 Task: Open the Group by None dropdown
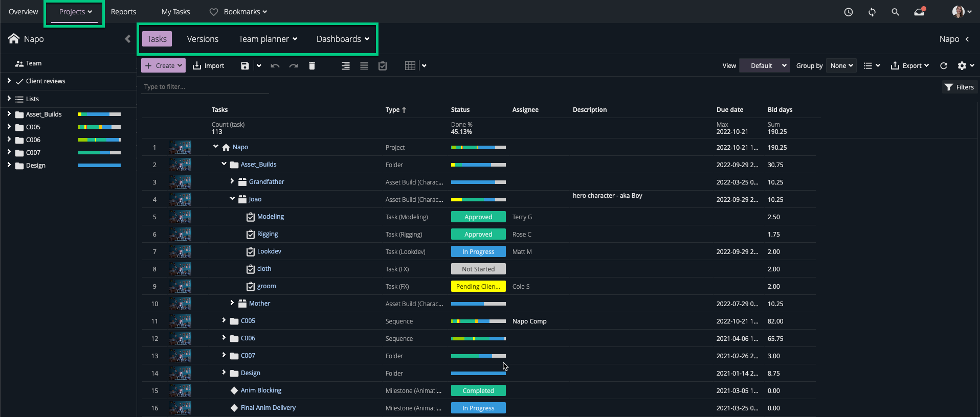click(841, 65)
